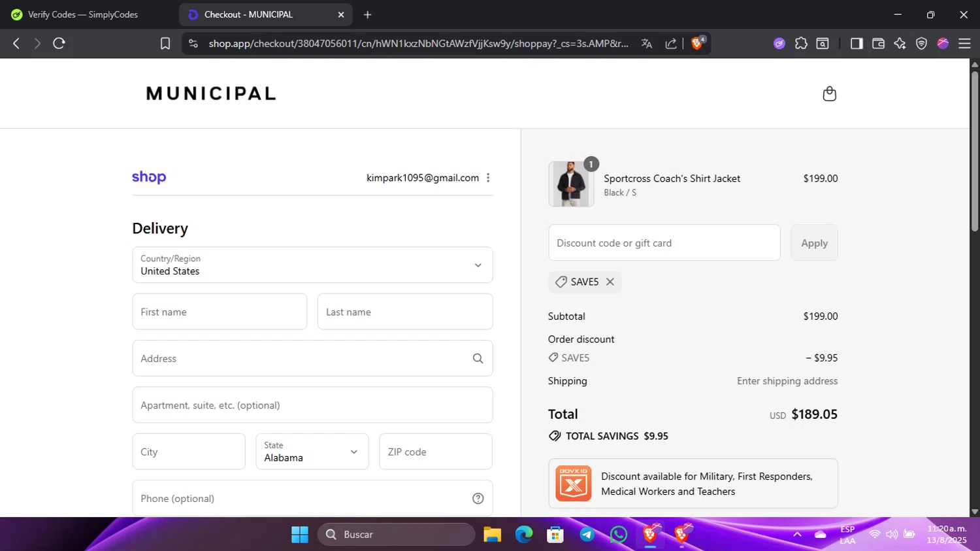
Task: Click the Shop logo
Action: 149,177
